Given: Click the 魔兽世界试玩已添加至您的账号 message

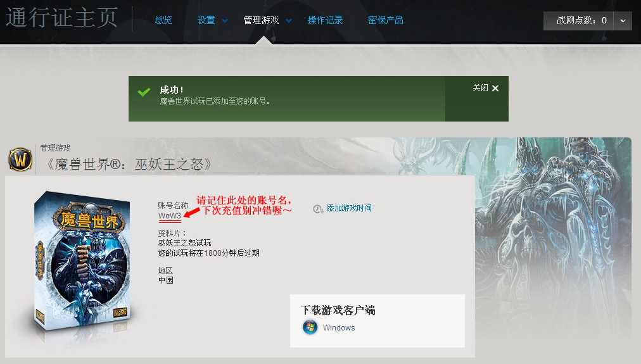Looking at the screenshot, I should tap(215, 101).
